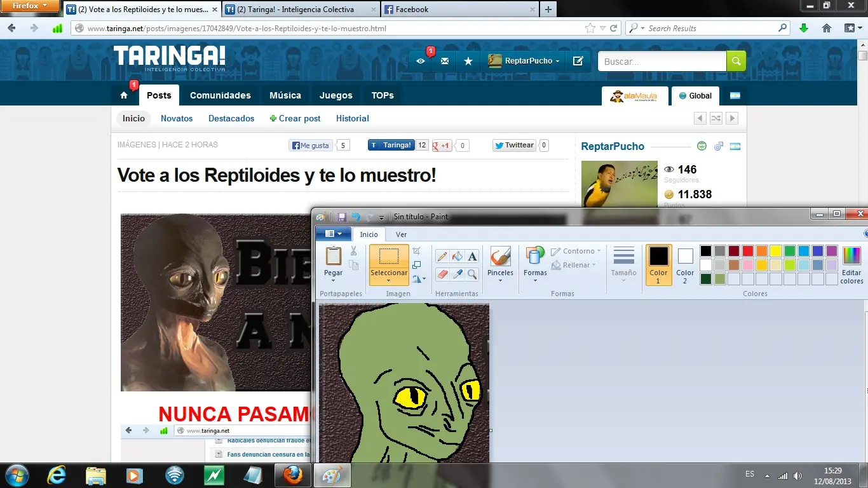Select the Text tool in Paint
Screen dimensions: 868x488
[x=472, y=257]
